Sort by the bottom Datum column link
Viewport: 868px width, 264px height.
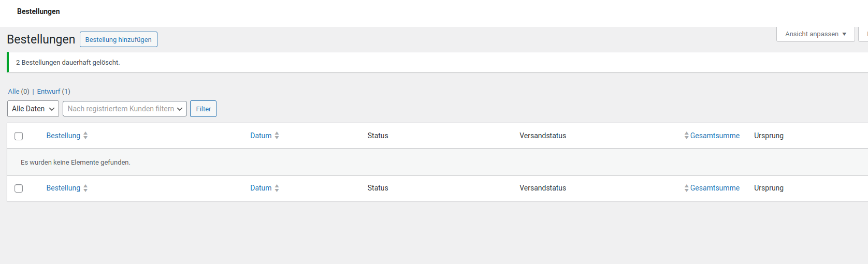click(261, 188)
